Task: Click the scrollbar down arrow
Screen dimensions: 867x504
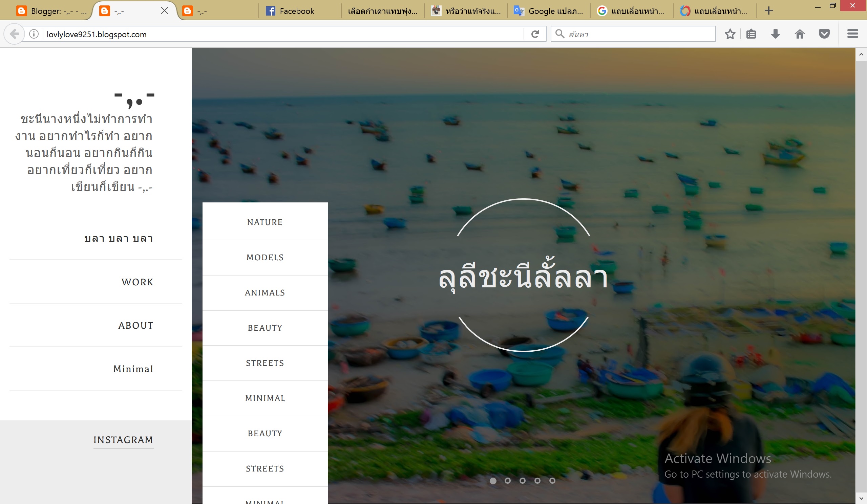Action: pos(861,498)
